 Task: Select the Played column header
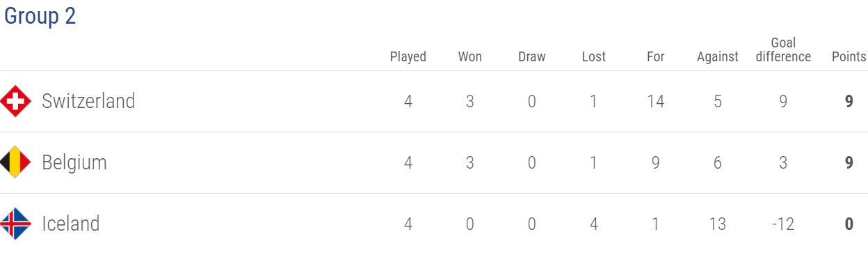point(408,57)
